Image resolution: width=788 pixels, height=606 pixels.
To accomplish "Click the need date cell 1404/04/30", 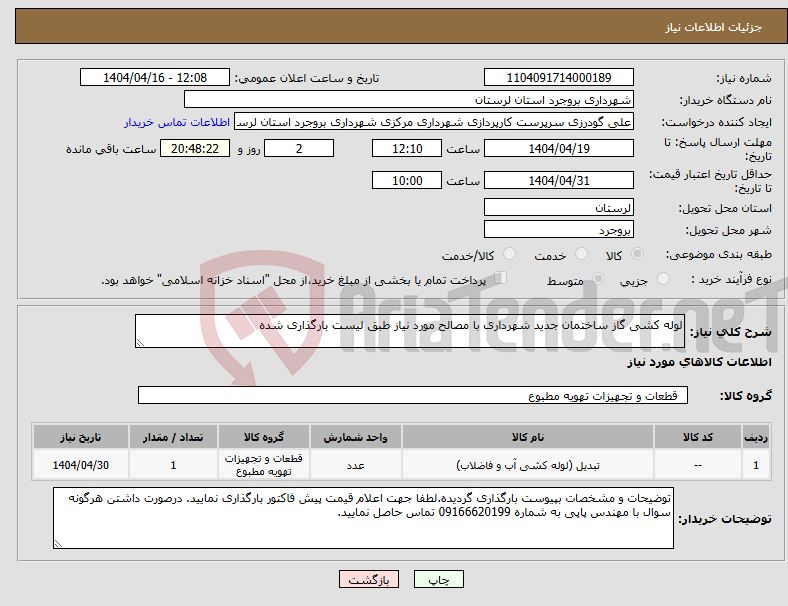I will [x=80, y=465].
